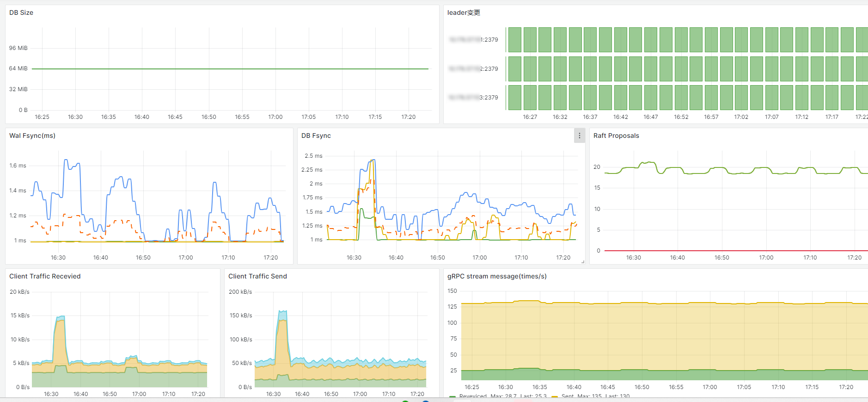Click the 17:00 time label in DB Size
Viewport: 868px width, 402px height.
point(275,117)
